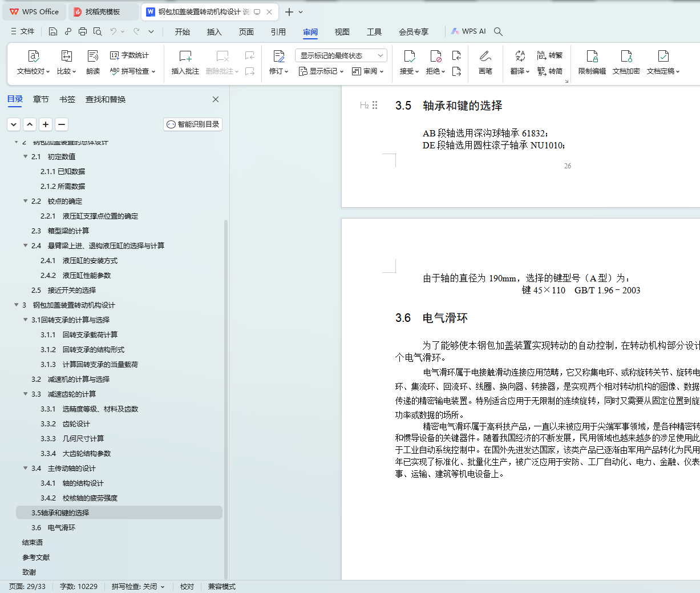Viewport: 700px width, 593px height.
Task: Expand the 拼写检查 ribbon dropdown
Action: tap(132, 71)
